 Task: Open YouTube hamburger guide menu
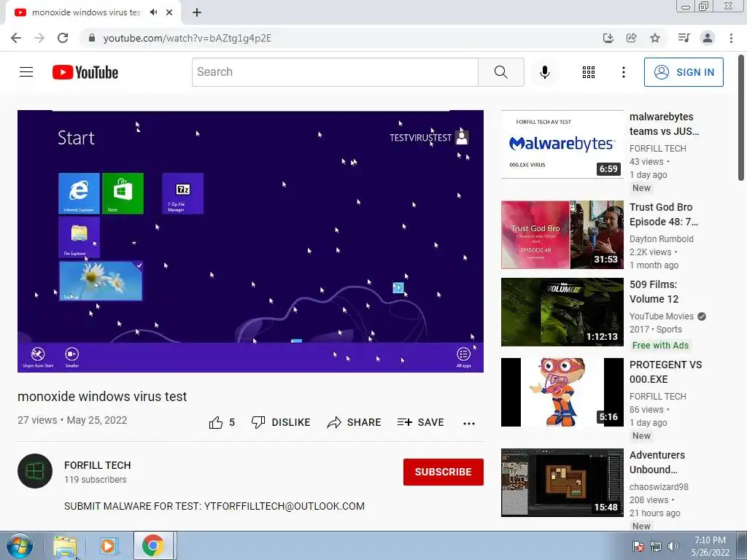point(26,72)
